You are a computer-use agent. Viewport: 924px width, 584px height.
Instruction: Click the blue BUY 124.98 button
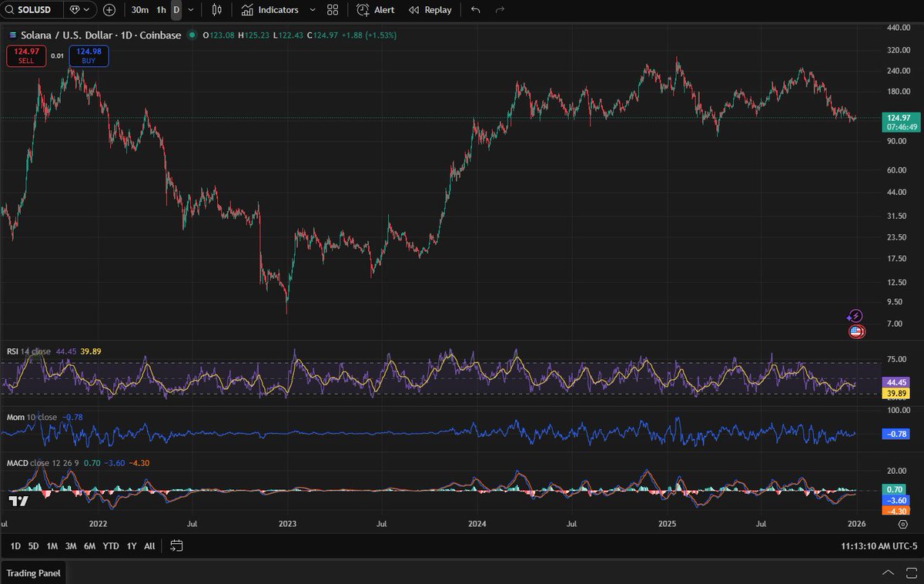[88, 55]
